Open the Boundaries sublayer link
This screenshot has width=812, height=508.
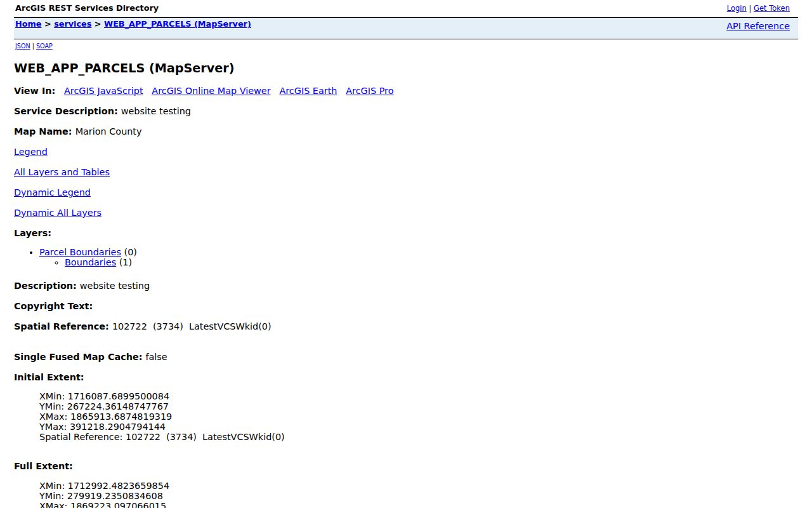coord(90,262)
